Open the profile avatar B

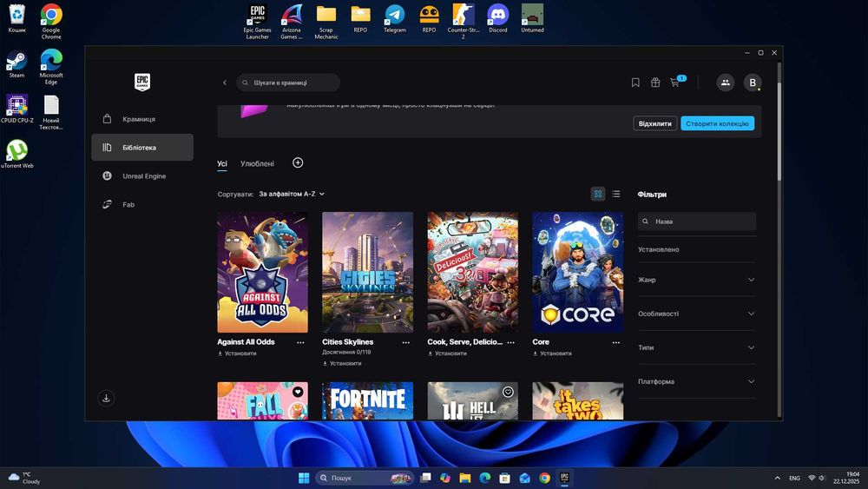(753, 83)
